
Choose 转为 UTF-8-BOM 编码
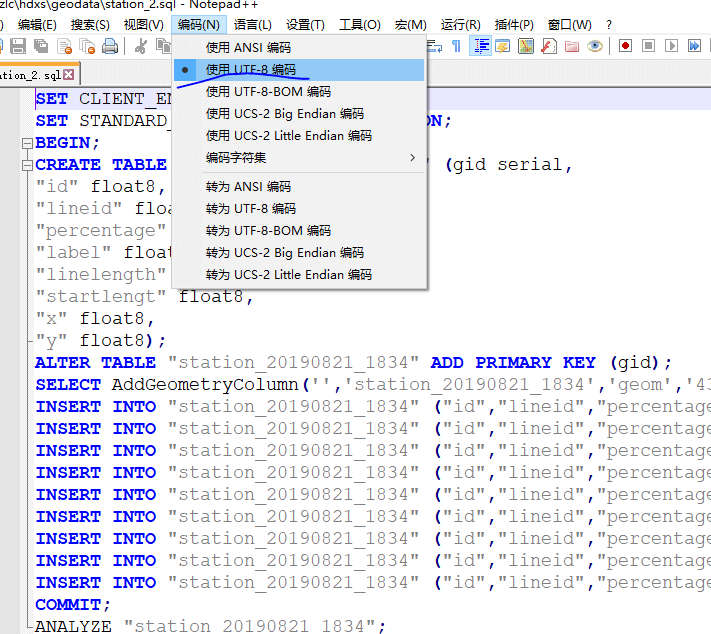pyautogui.click(x=268, y=231)
